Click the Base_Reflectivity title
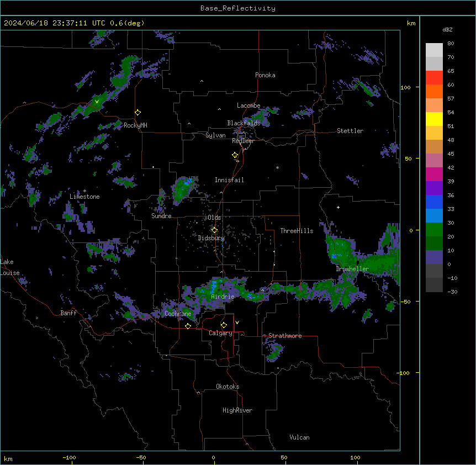 point(238,8)
